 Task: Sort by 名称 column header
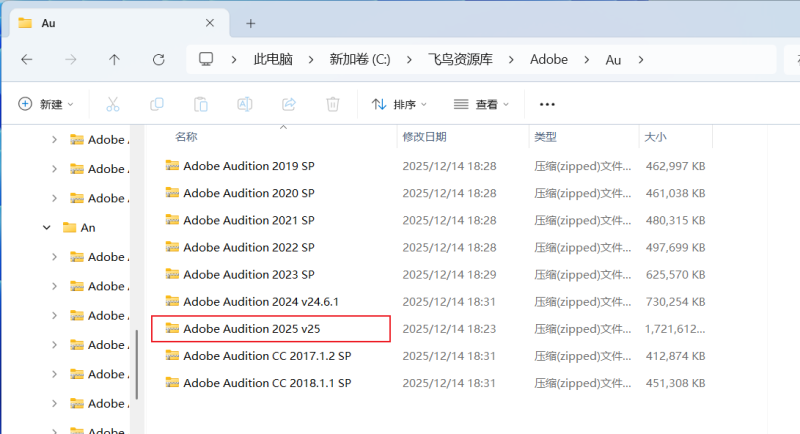click(186, 137)
